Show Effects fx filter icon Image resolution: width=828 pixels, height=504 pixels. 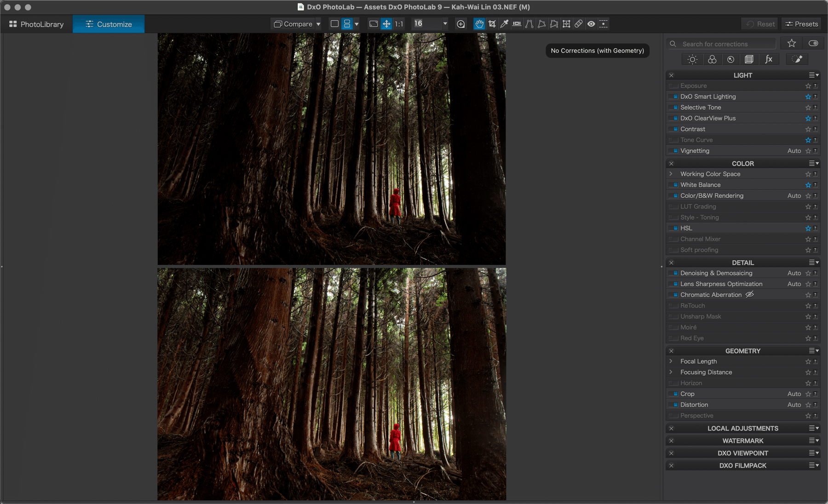pyautogui.click(x=769, y=59)
